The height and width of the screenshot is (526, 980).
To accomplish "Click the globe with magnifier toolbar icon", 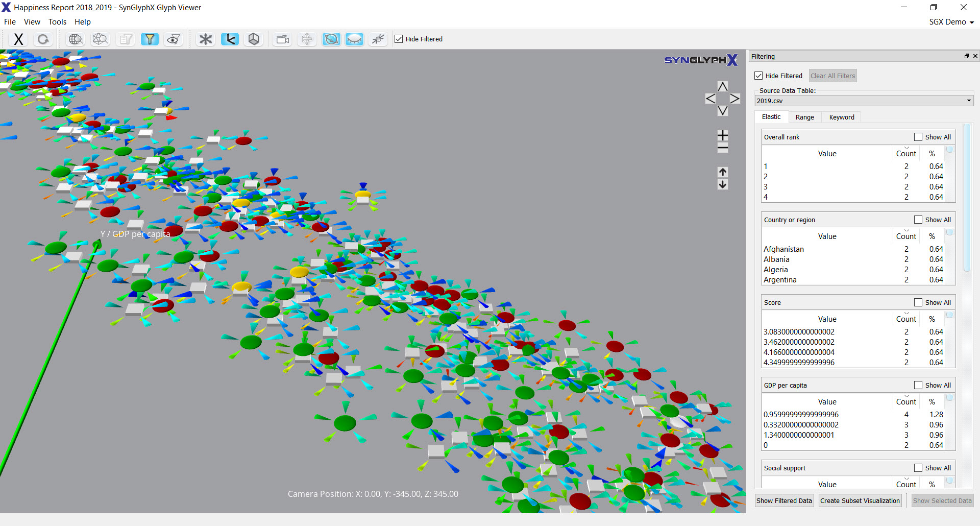I will point(76,39).
